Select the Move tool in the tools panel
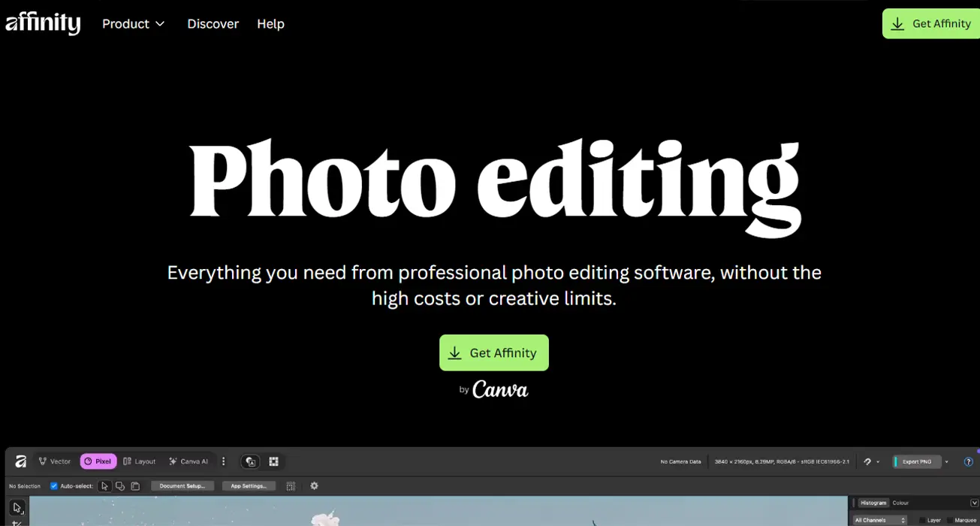The image size is (980, 526). coord(17,509)
